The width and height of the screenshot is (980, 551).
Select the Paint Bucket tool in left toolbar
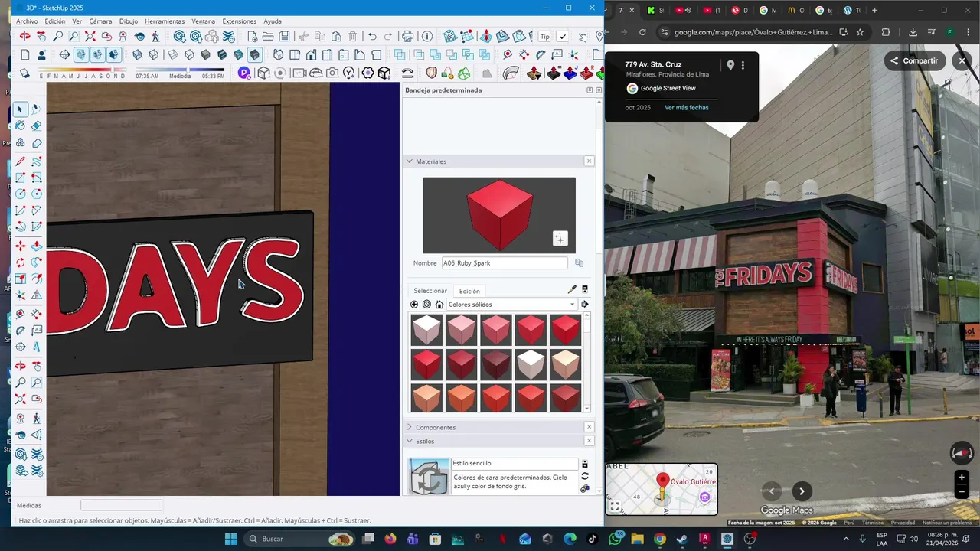coord(21,126)
